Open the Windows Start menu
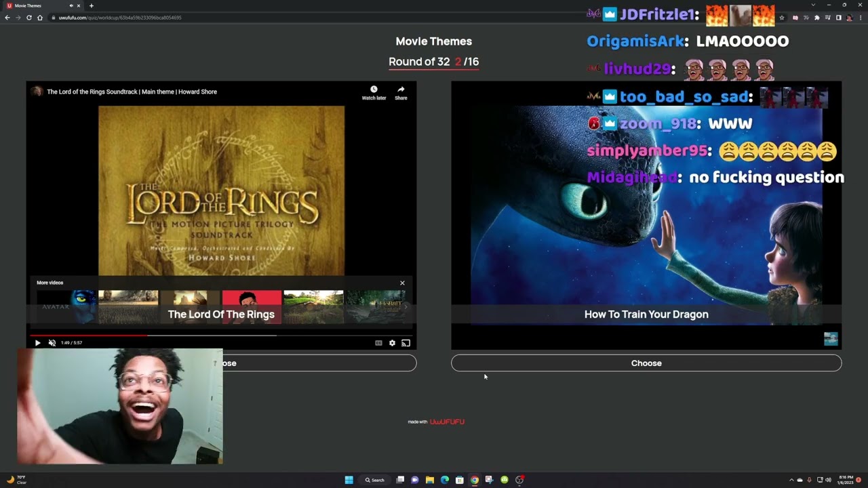The width and height of the screenshot is (868, 488). point(349,480)
